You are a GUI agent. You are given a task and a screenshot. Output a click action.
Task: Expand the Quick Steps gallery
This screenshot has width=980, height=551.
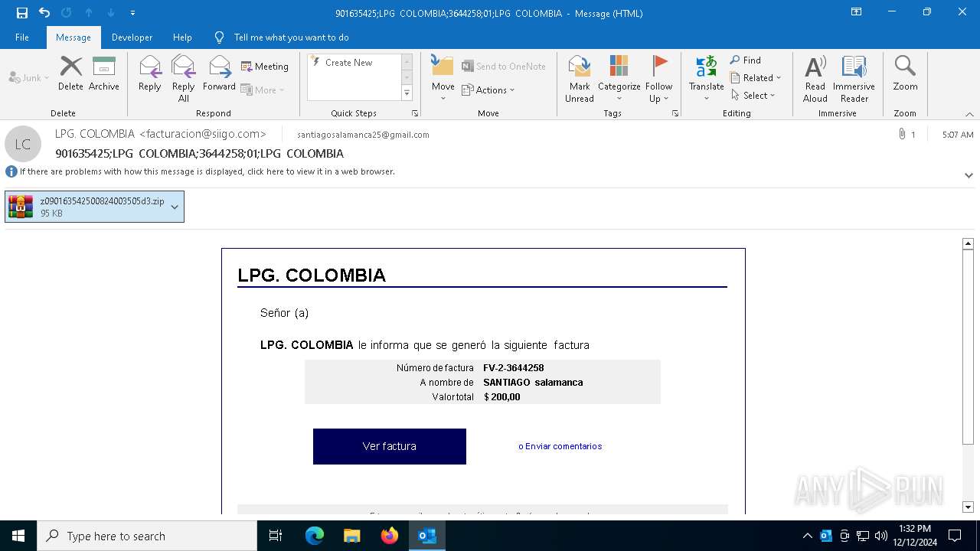407,93
